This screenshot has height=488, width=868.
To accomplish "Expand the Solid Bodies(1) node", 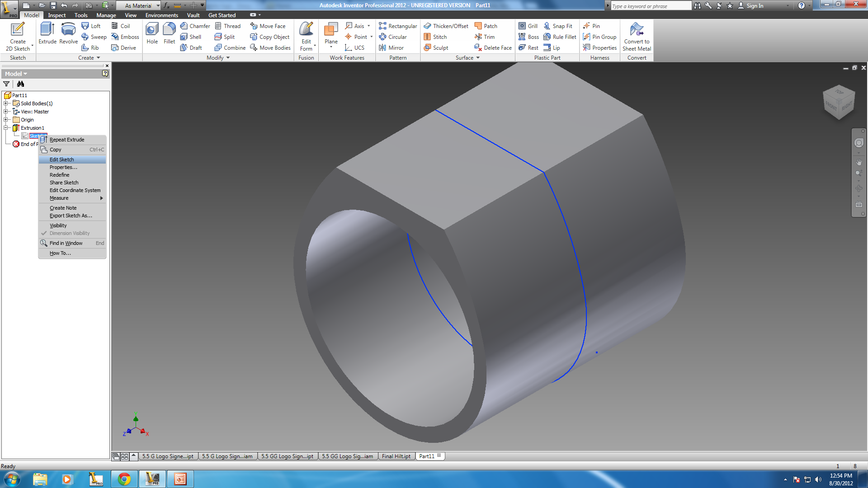I will pyautogui.click(x=6, y=103).
